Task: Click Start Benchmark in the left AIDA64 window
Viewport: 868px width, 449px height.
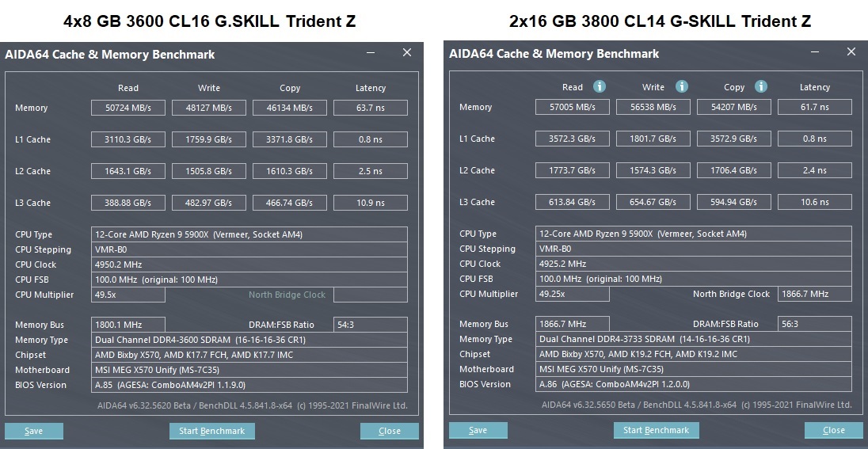Action: (212, 431)
